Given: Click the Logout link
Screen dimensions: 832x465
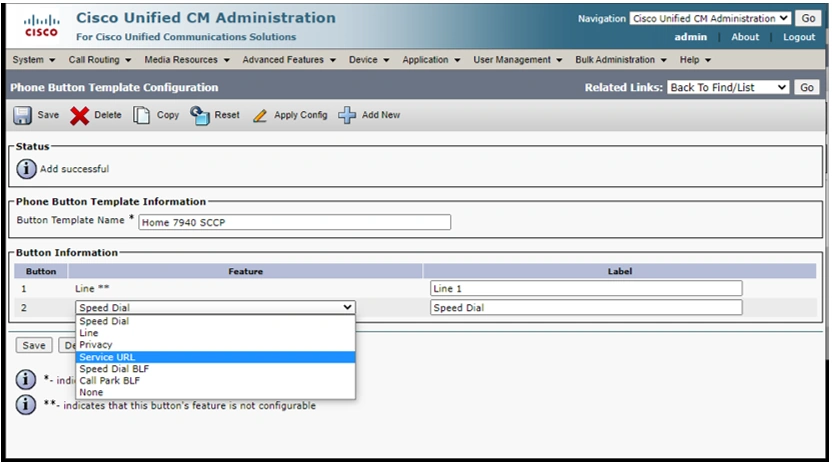Looking at the screenshot, I should pyautogui.click(x=799, y=37).
